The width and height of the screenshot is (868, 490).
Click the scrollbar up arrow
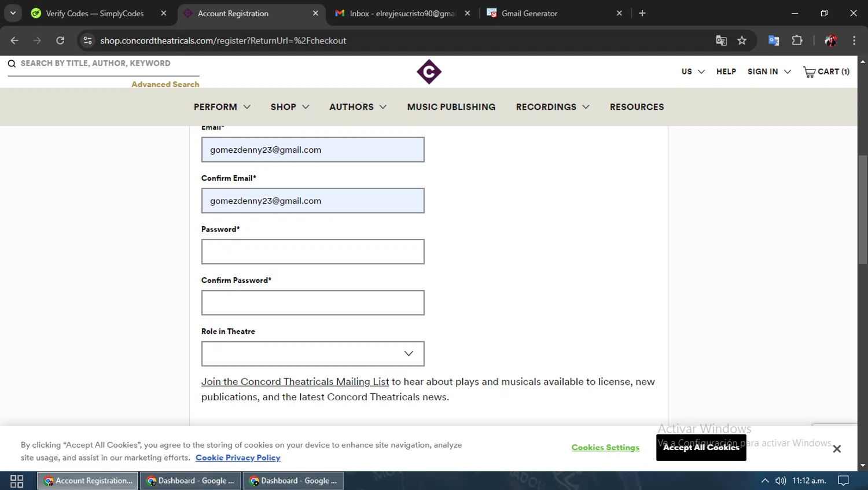863,61
